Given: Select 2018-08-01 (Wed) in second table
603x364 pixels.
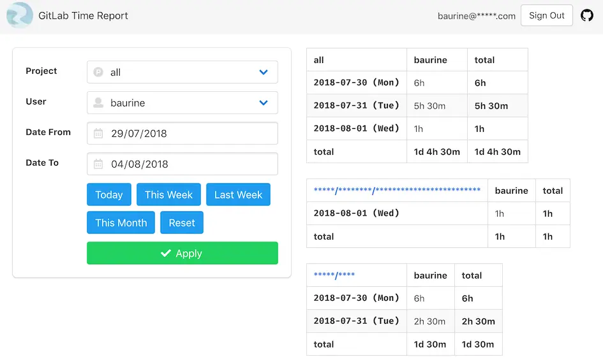Looking at the screenshot, I should pyautogui.click(x=397, y=214).
